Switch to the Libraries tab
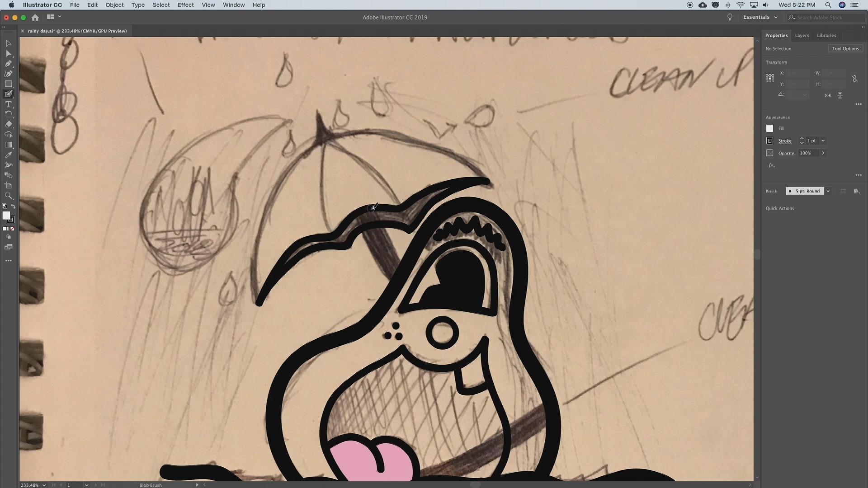Image resolution: width=868 pixels, height=488 pixels. click(826, 36)
